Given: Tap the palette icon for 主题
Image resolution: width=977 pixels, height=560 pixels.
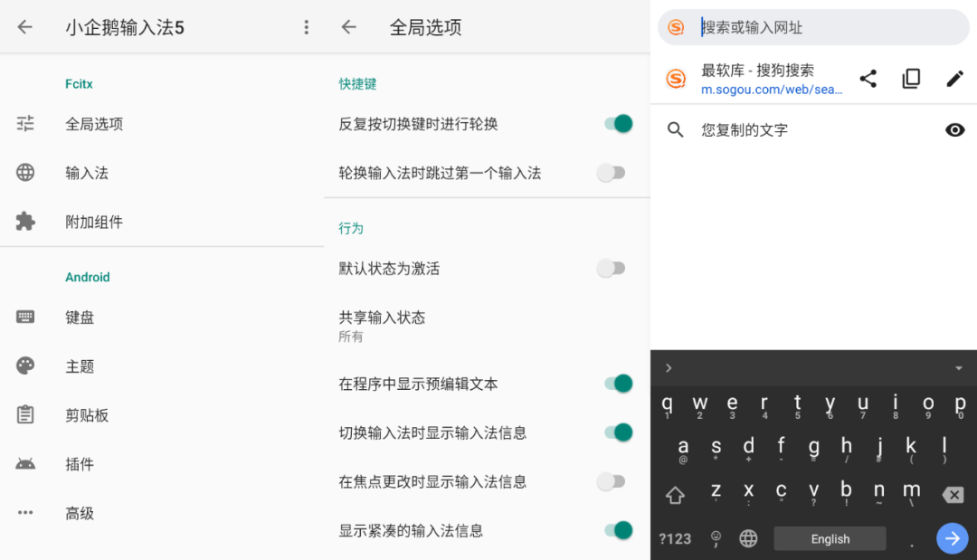Looking at the screenshot, I should [25, 365].
